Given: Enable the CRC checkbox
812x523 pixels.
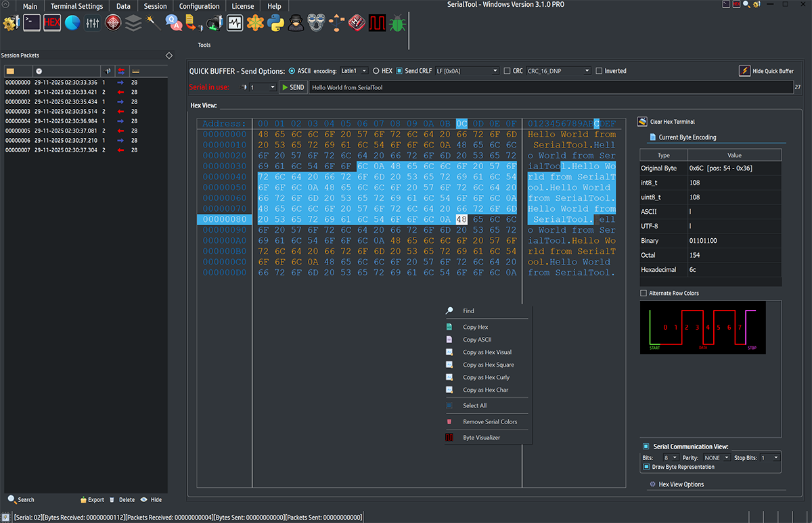Looking at the screenshot, I should (x=507, y=71).
